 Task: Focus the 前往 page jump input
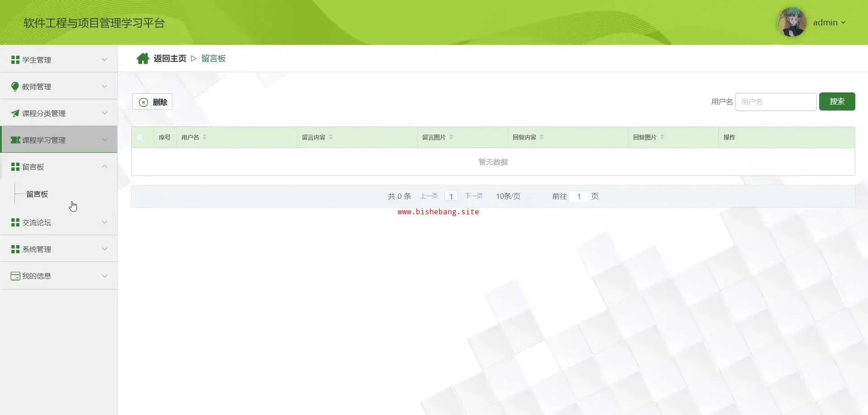point(579,196)
